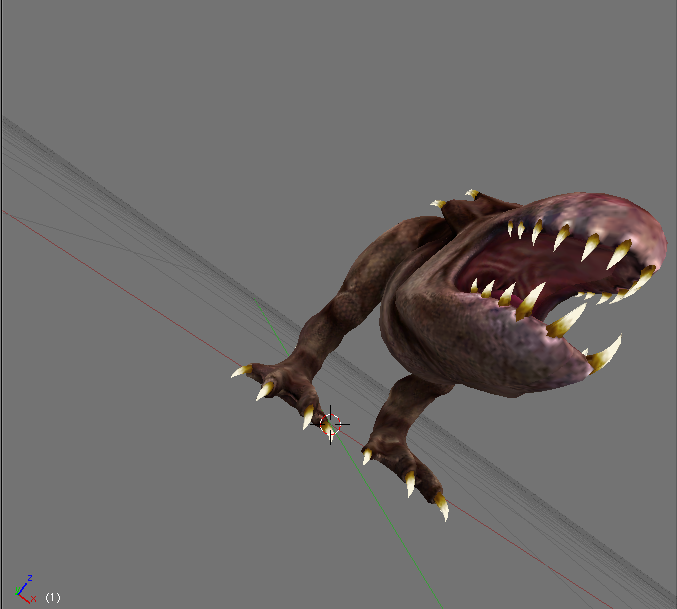Select the creature's upper thigh above left foot
677x609 pixels.
tap(340, 320)
